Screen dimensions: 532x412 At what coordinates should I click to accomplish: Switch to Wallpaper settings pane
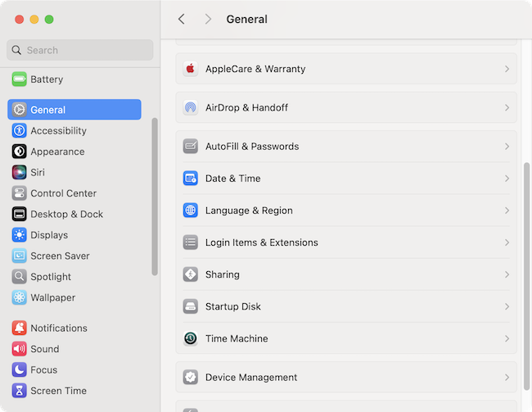(52, 297)
